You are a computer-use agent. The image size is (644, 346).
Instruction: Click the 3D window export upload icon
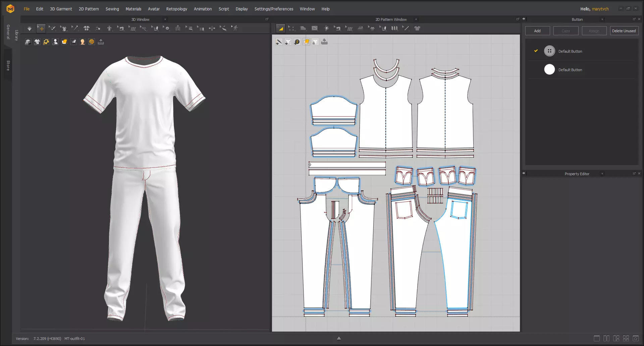click(x=101, y=42)
